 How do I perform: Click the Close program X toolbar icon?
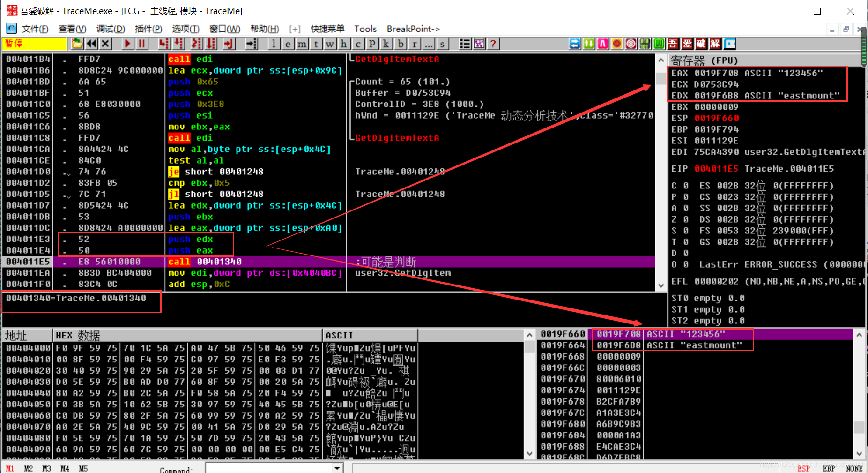coord(105,44)
